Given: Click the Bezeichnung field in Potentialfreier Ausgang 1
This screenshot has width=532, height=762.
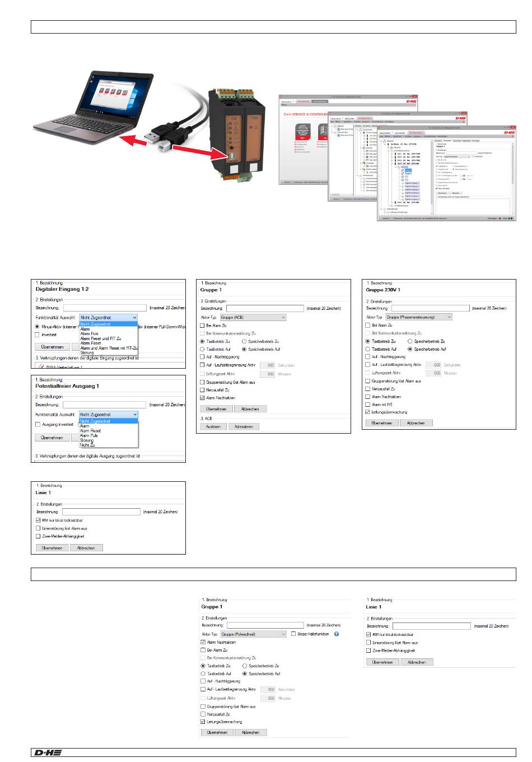Looking at the screenshot, I should pos(105,405).
